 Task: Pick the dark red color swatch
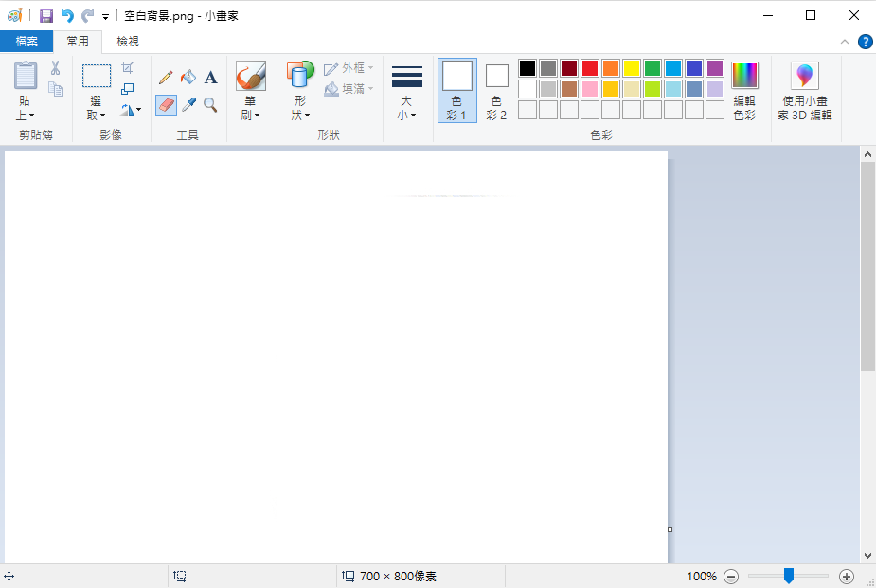point(569,68)
